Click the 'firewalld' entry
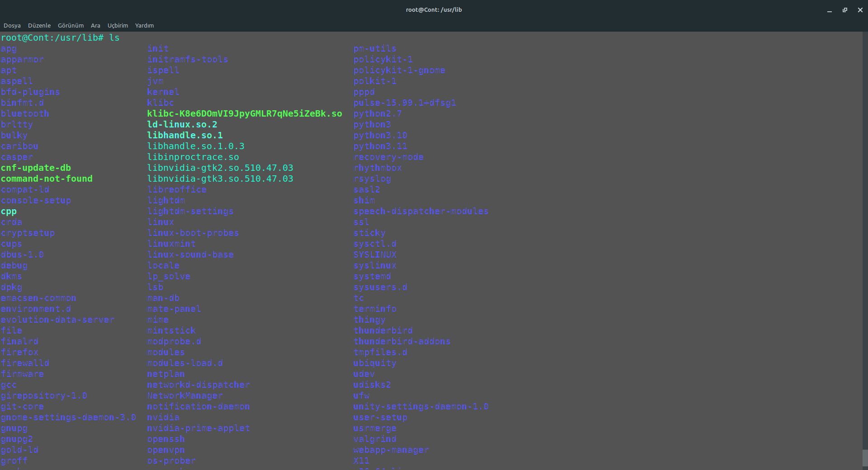This screenshot has height=470, width=868. pyautogui.click(x=25, y=363)
